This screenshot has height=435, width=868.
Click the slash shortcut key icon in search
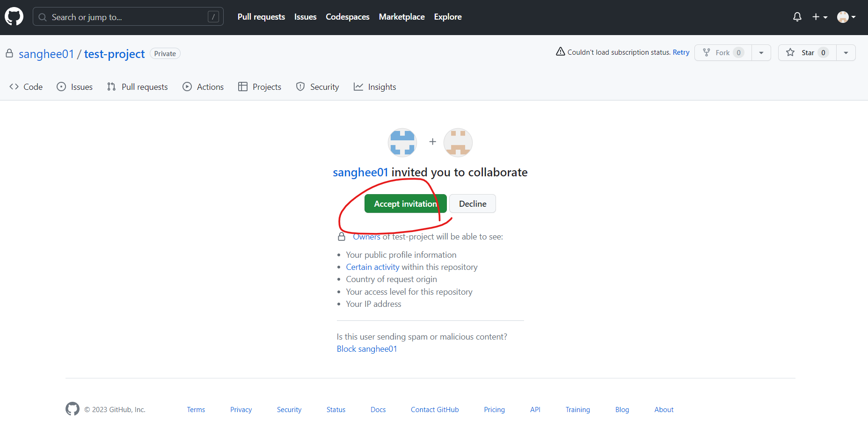coord(213,17)
